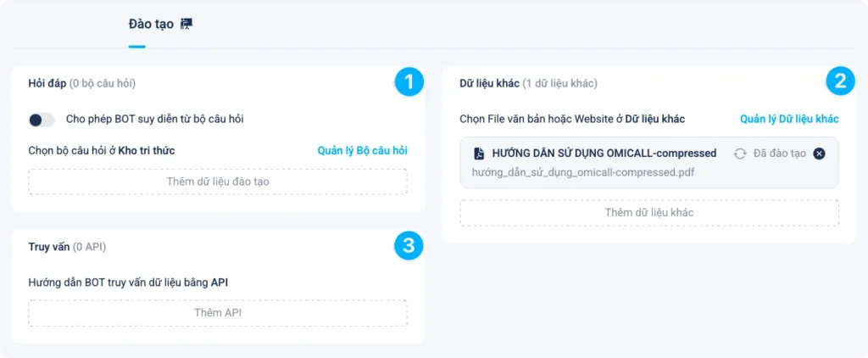Click filename hướng_dẫn_sử_dụng_omicall-compressed.pdf
Viewport: 868px width, 358px height.
pyautogui.click(x=583, y=172)
